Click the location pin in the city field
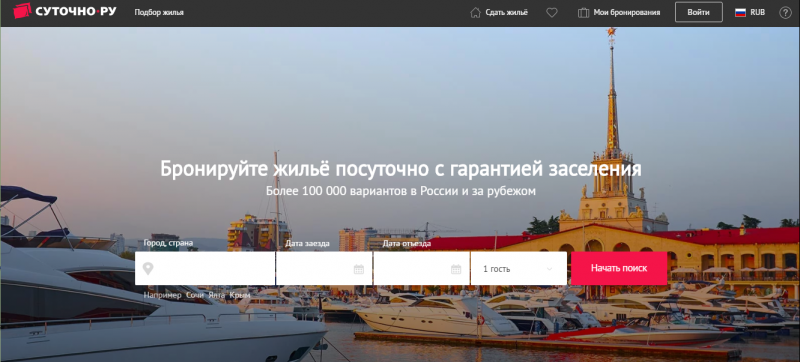This screenshot has width=800, height=362. click(x=148, y=269)
